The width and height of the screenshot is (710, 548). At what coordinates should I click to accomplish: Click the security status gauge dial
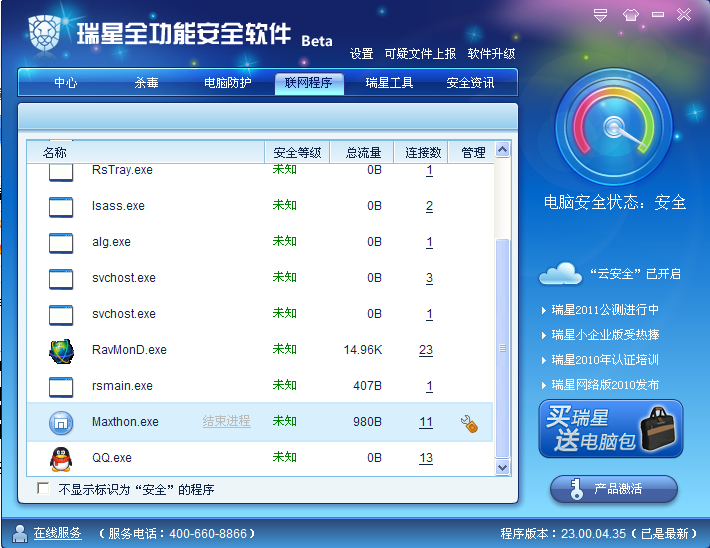614,127
